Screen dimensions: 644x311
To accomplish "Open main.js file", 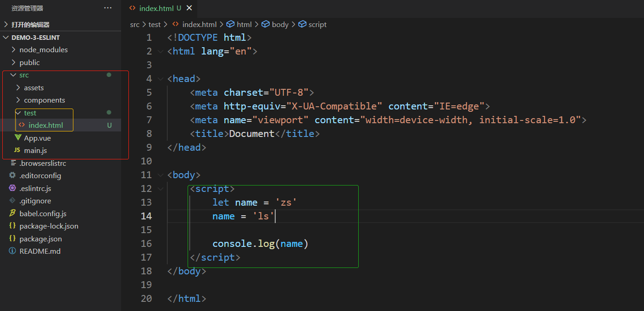I will pos(61,150).
